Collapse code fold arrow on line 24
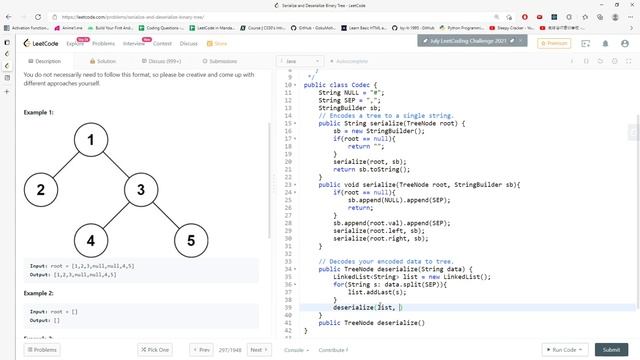Image resolution: width=640 pixels, height=360 pixels. coord(295,192)
